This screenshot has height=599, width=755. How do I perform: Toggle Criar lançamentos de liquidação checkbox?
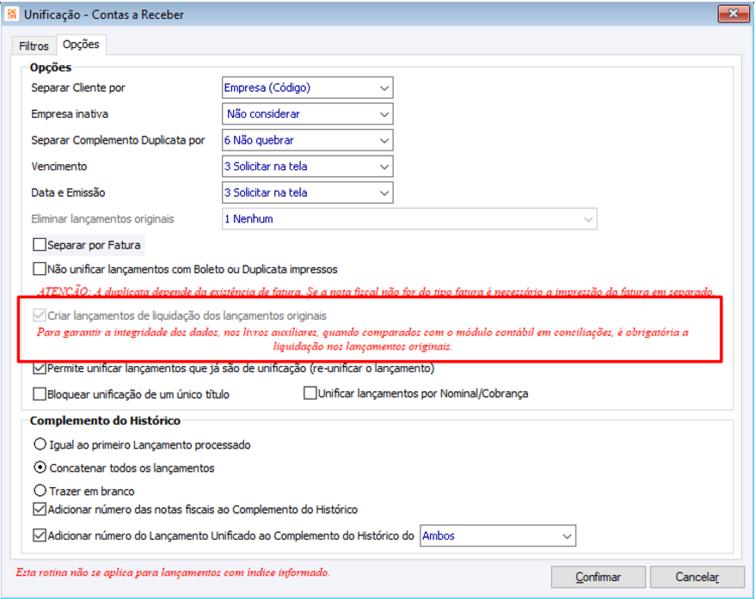pyautogui.click(x=39, y=315)
